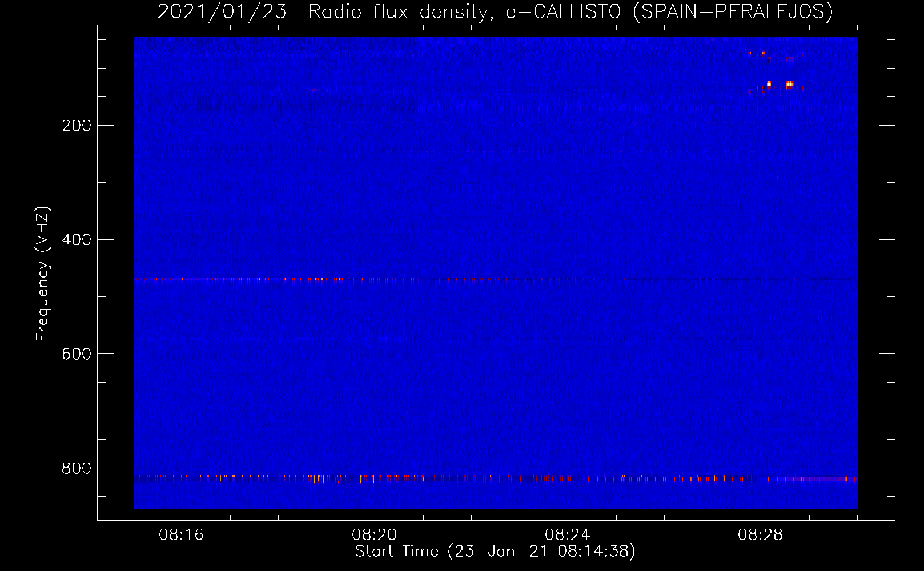Image resolution: width=924 pixels, height=571 pixels.
Task: Click the 08:20 time tick label
Action: 375,535
